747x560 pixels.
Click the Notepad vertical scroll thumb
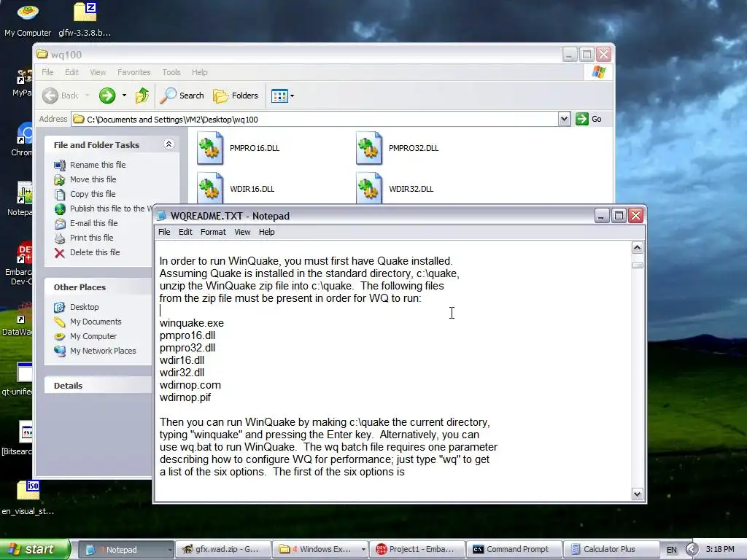637,265
